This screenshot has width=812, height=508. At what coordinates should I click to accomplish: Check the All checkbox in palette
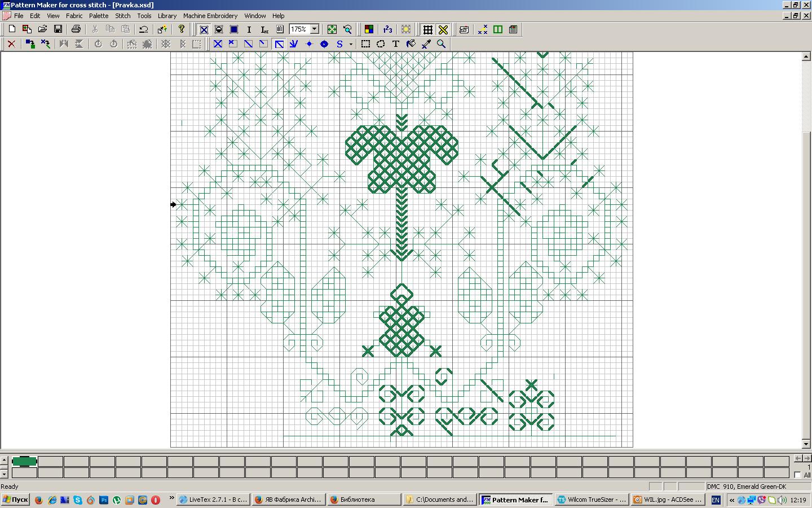click(797, 475)
